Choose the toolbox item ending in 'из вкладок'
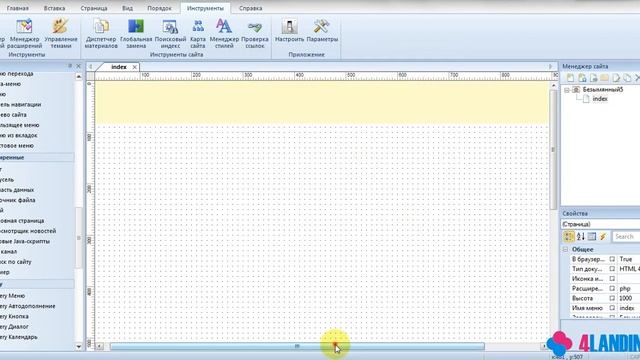The image size is (640, 360). click(x=19, y=135)
